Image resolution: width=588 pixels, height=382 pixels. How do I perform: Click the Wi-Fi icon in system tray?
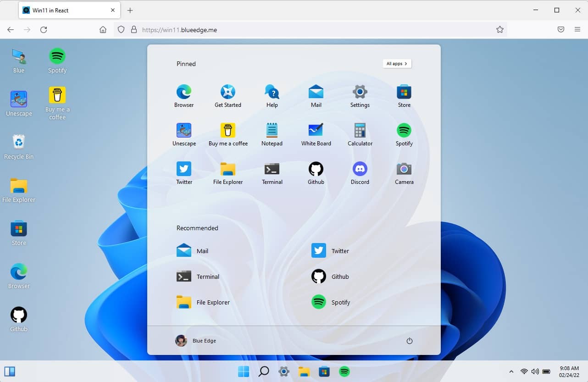pos(524,371)
